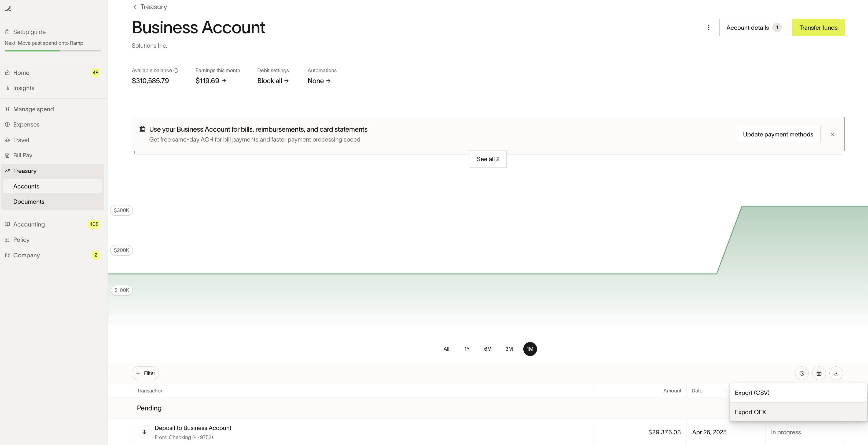Click the Accounting 408 badge
868x445 pixels.
(x=94, y=224)
